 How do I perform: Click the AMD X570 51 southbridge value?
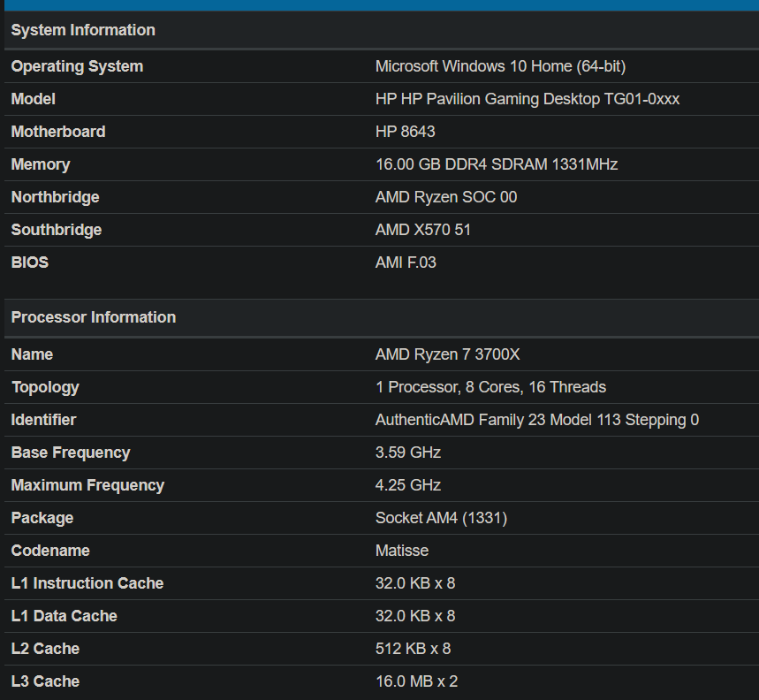click(x=423, y=230)
